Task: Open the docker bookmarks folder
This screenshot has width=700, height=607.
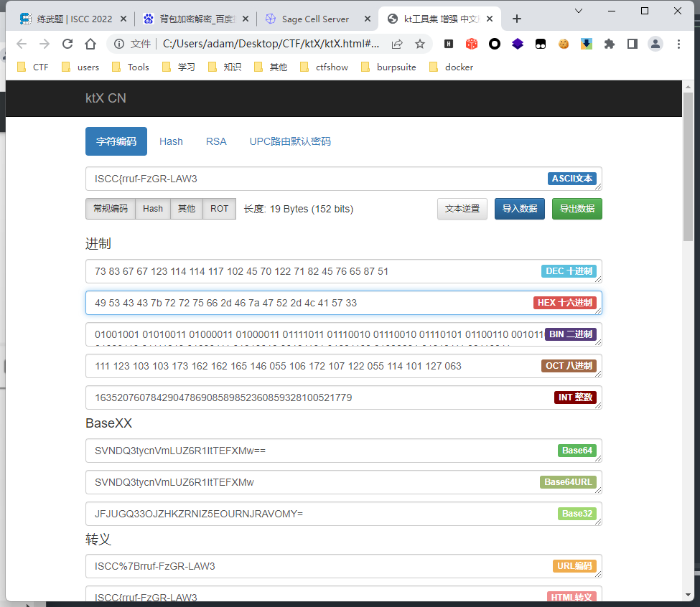Action: point(451,67)
